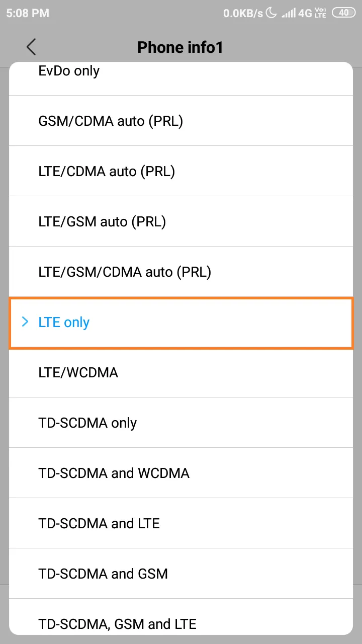Tap the VoLTE status icon

[x=320, y=13]
